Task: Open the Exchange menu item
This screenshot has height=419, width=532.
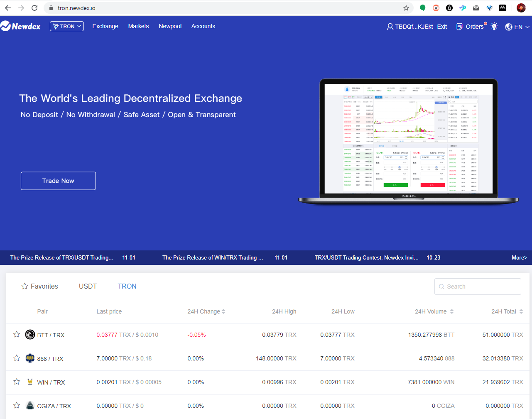Action: point(105,26)
